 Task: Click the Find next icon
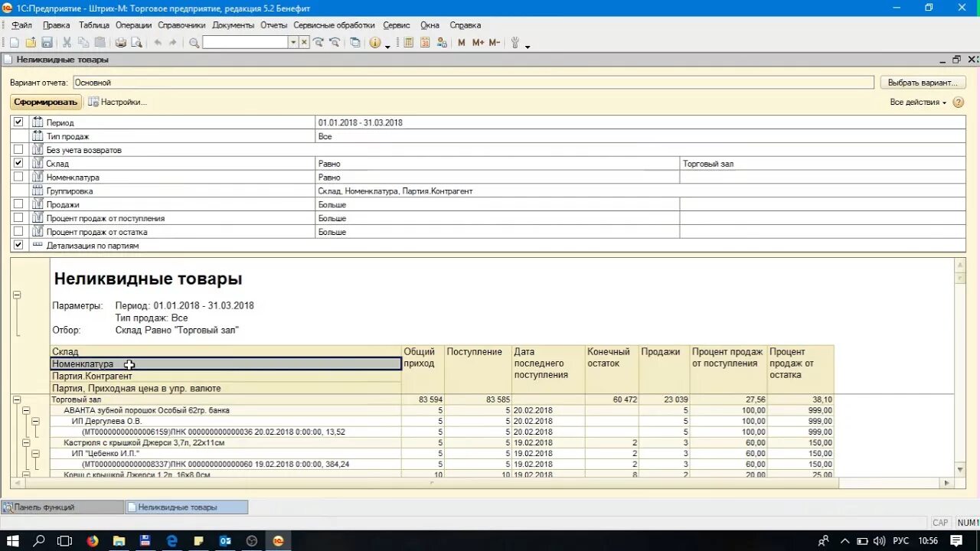(318, 43)
